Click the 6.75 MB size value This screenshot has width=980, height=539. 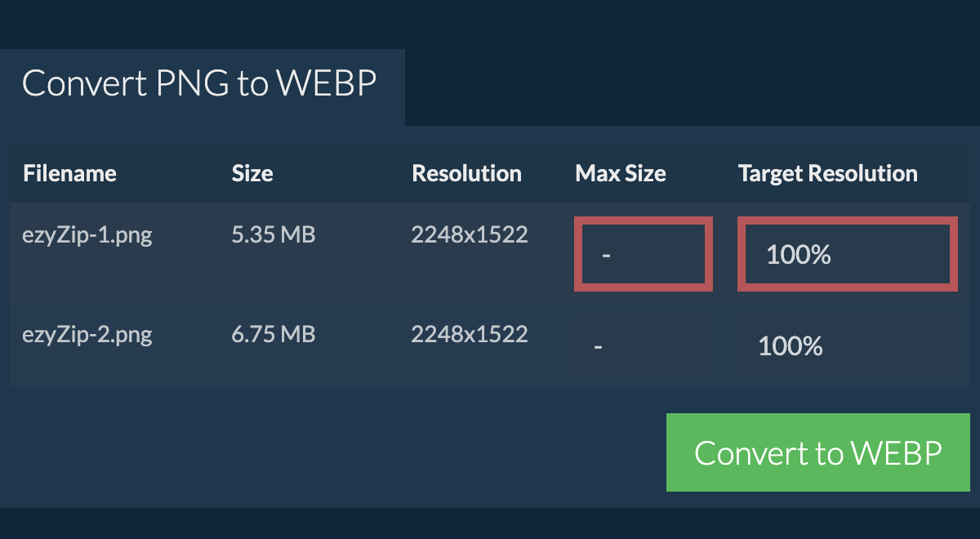pyautogui.click(x=274, y=335)
